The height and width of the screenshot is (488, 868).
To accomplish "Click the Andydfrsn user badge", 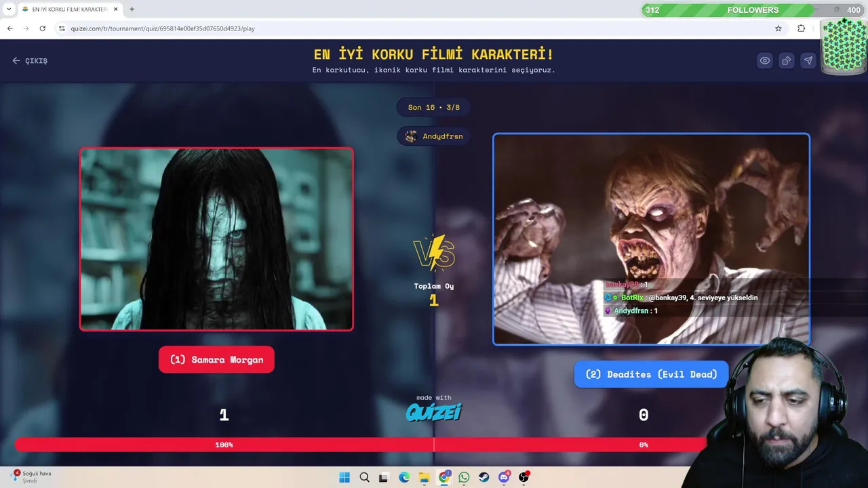I will coord(434,136).
